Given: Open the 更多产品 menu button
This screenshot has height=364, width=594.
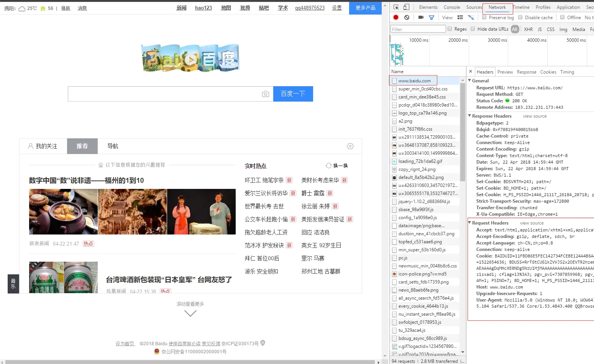Looking at the screenshot, I should point(366,8).
